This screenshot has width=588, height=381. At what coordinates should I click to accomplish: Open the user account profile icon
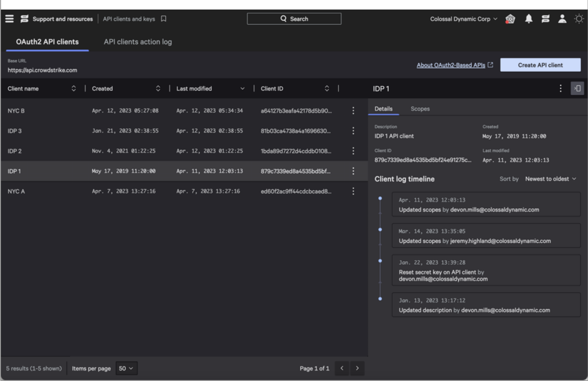[x=562, y=19]
